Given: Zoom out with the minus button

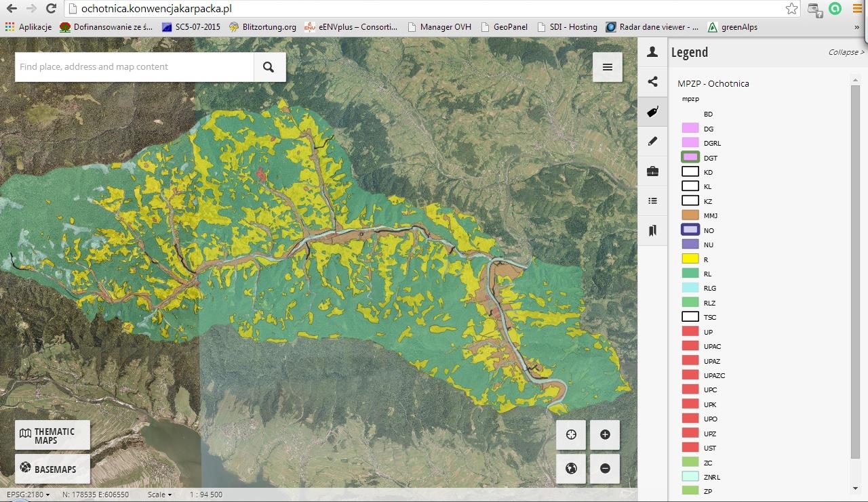Looking at the screenshot, I should coord(605,468).
